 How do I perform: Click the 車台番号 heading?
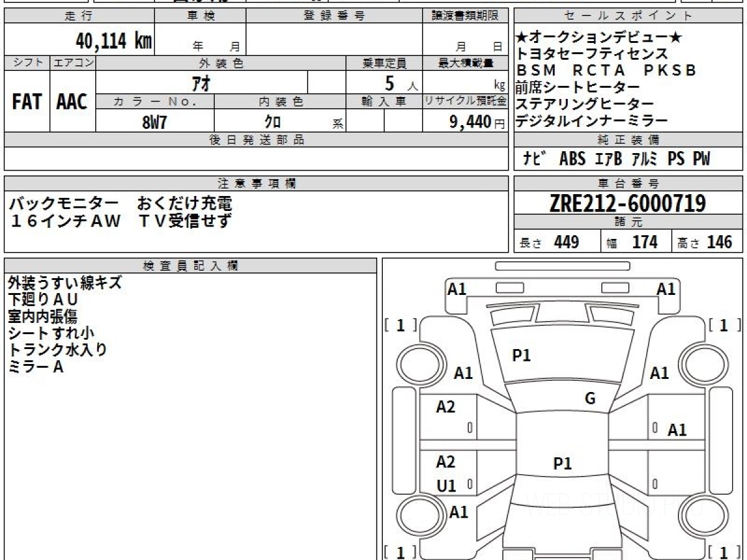(629, 184)
